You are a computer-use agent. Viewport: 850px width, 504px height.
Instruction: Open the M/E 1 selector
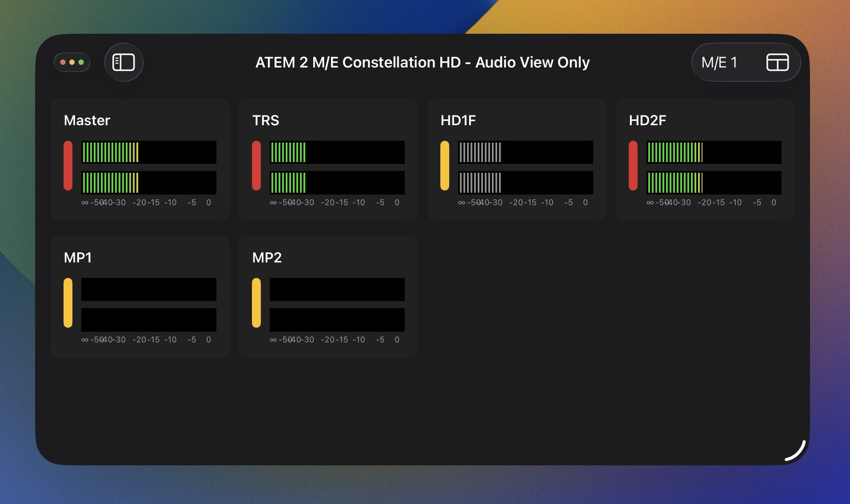pyautogui.click(x=719, y=62)
